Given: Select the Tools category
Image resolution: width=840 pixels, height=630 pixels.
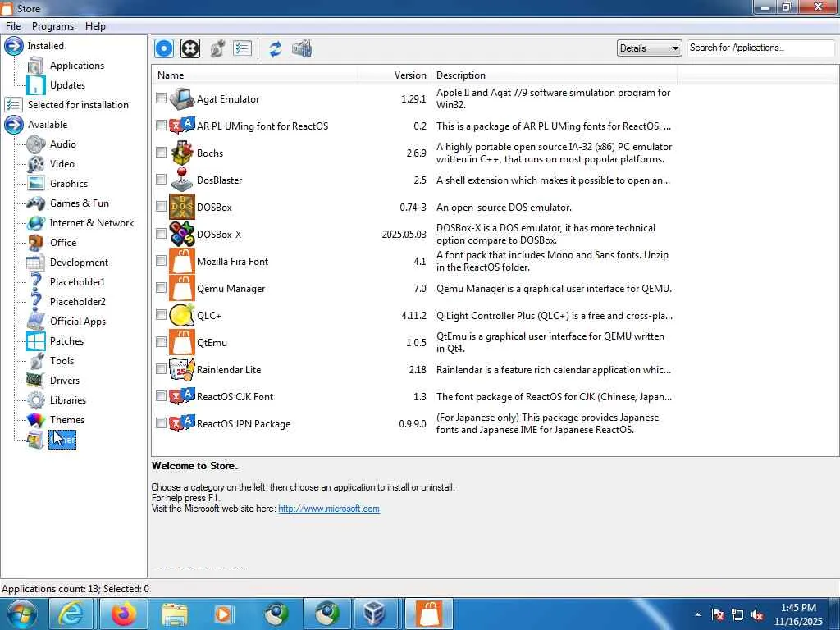Looking at the screenshot, I should (62, 361).
